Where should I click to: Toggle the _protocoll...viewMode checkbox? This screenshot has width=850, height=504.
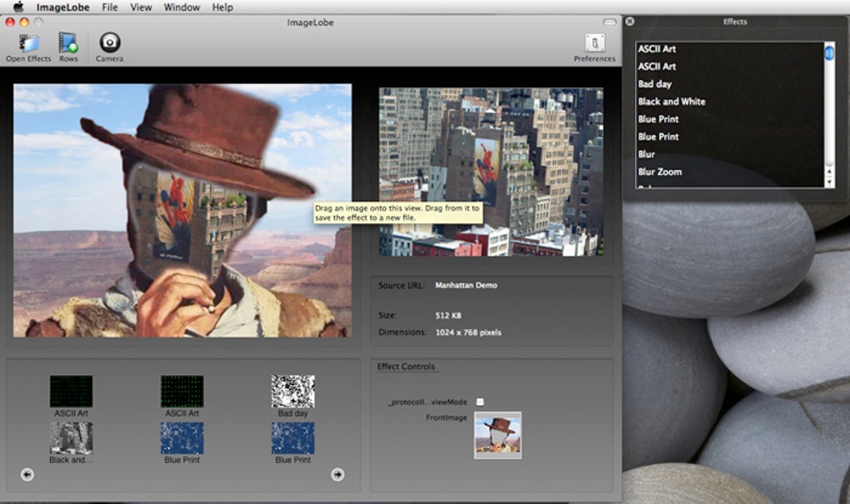click(480, 402)
